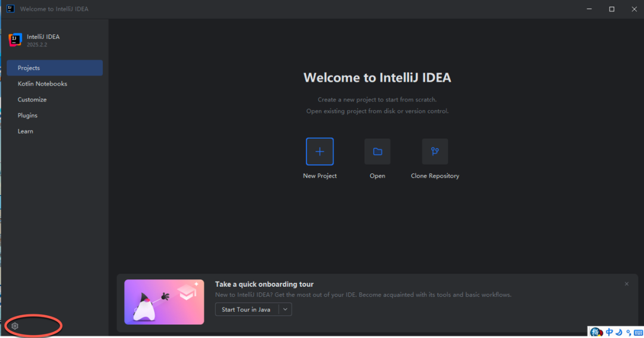Click the onboarding tour illustration thumbnail

(165, 302)
